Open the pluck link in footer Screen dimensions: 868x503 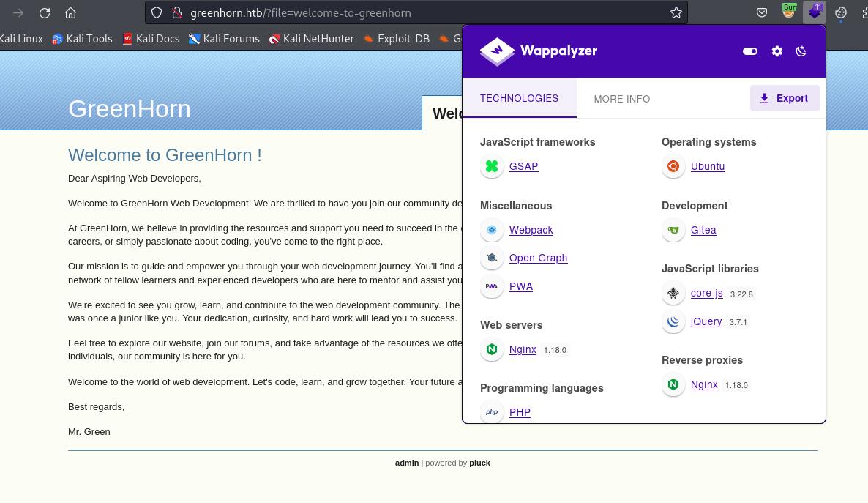pyautogui.click(x=479, y=463)
